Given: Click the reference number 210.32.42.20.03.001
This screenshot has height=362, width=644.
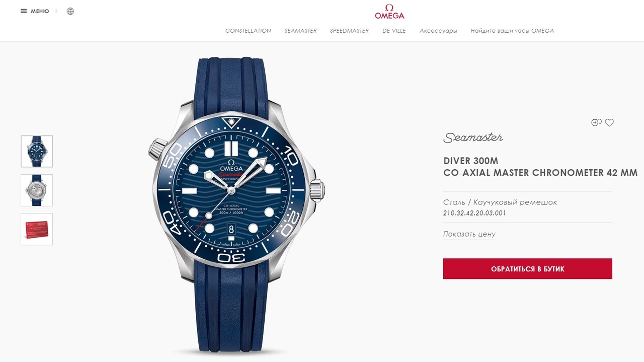Looking at the screenshot, I should tap(474, 213).
